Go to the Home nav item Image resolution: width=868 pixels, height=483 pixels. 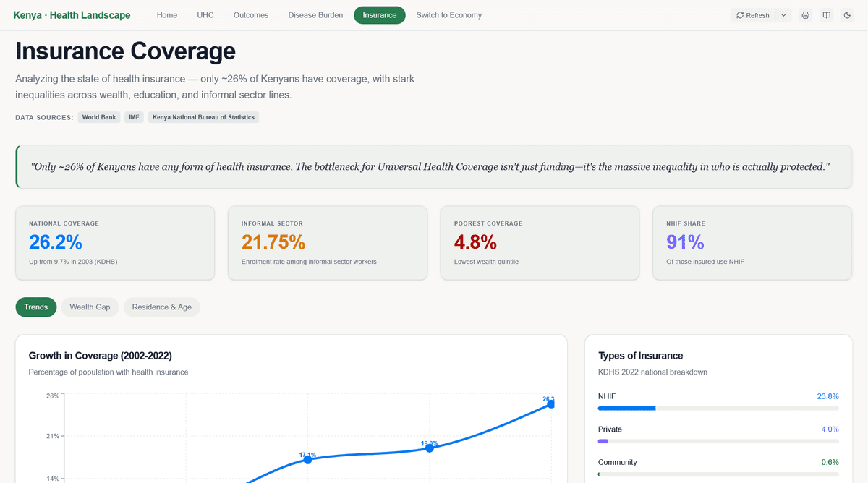pos(167,15)
